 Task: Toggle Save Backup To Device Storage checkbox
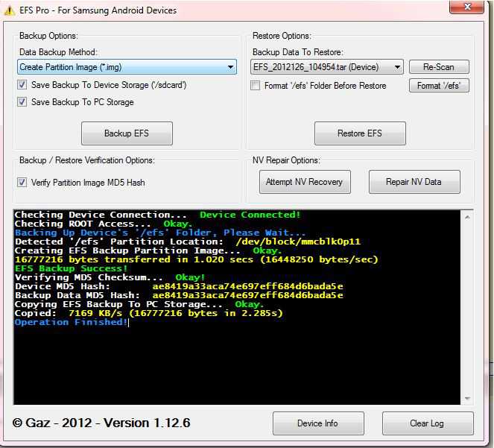(22, 85)
